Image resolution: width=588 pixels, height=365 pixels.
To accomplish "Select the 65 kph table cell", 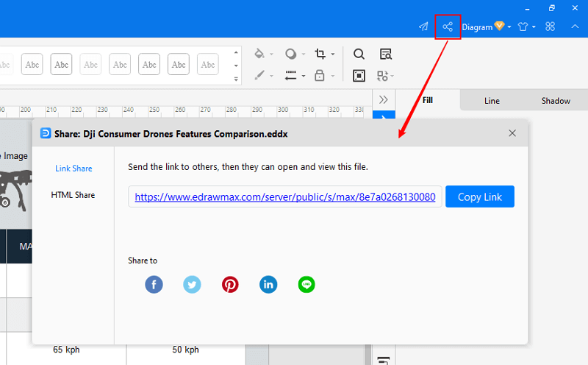I will click(66, 350).
